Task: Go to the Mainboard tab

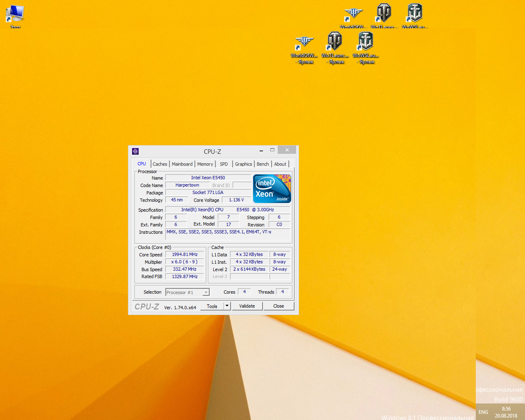Action: click(182, 164)
